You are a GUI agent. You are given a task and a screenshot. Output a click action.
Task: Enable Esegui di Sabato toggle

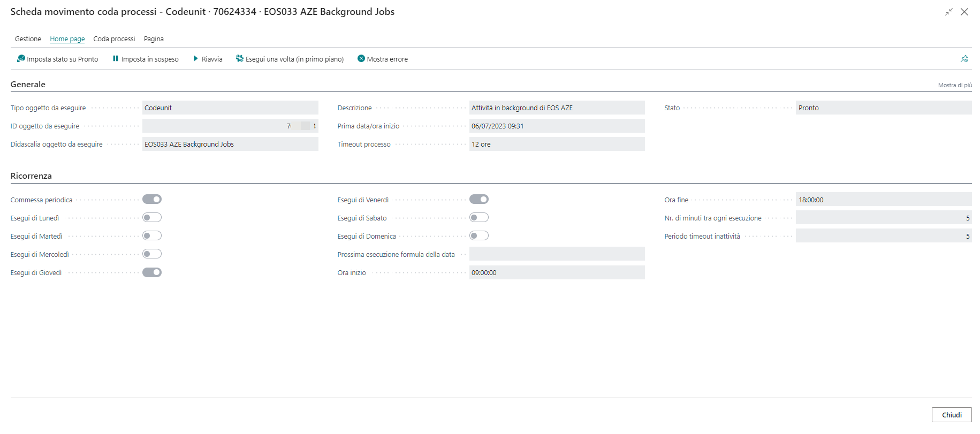click(x=478, y=218)
